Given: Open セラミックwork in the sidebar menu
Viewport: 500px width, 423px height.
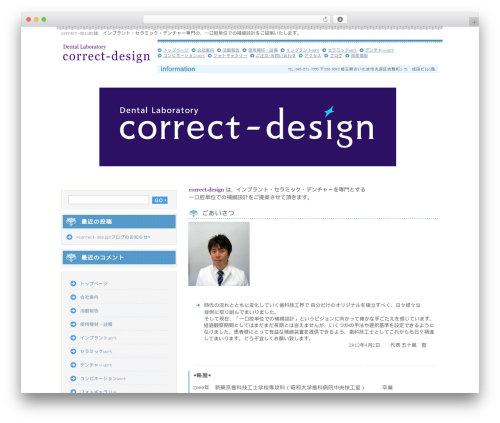Looking at the screenshot, I should click(96, 352).
